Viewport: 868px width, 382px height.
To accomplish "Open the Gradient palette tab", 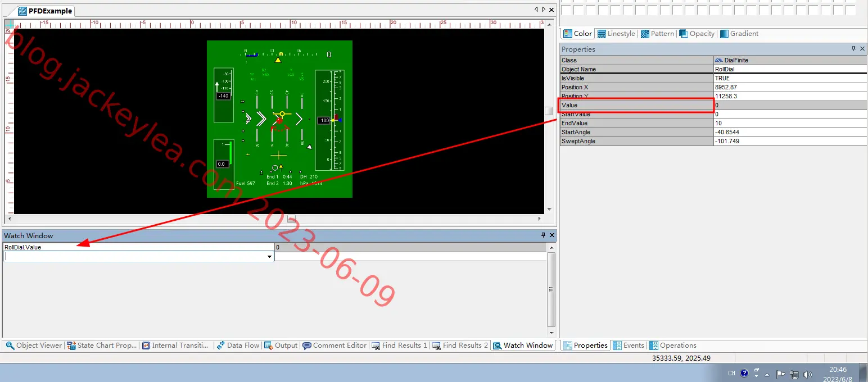I will pyautogui.click(x=739, y=34).
